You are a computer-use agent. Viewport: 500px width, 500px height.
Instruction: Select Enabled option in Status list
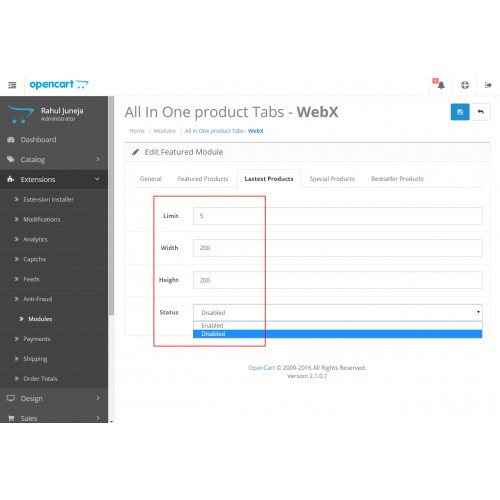338,326
